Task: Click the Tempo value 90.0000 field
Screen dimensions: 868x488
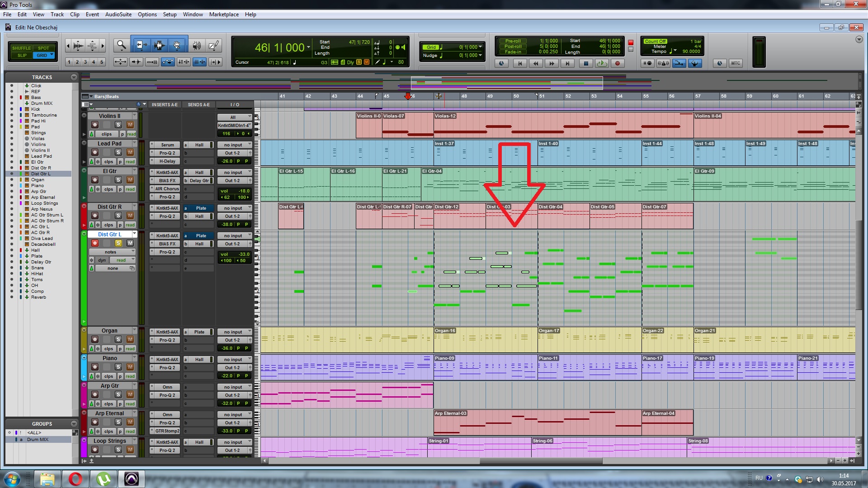Action: (691, 52)
